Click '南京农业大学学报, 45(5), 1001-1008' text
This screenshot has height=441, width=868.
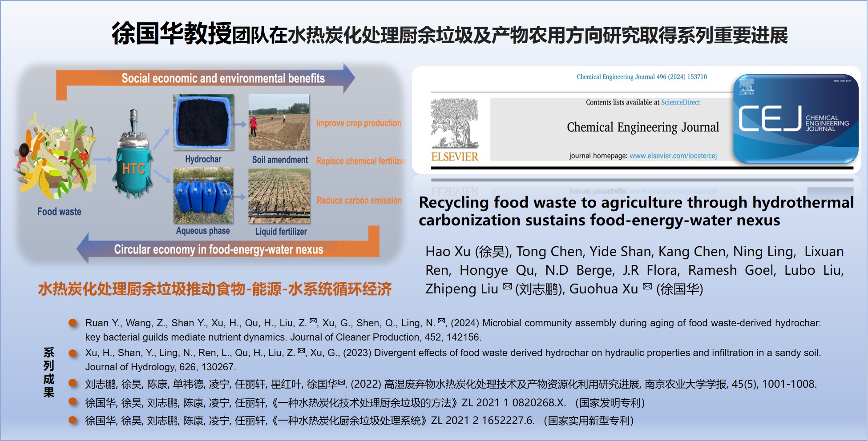tap(731, 384)
